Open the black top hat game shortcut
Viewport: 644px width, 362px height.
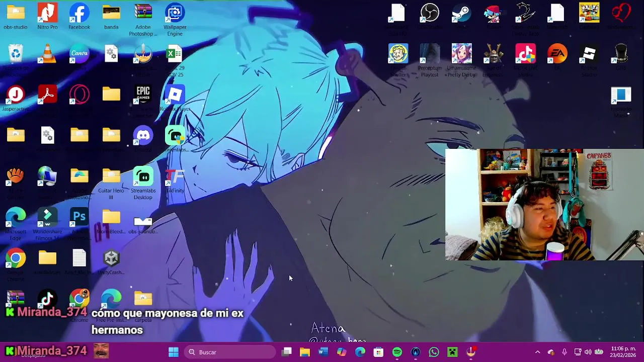tap(621, 53)
